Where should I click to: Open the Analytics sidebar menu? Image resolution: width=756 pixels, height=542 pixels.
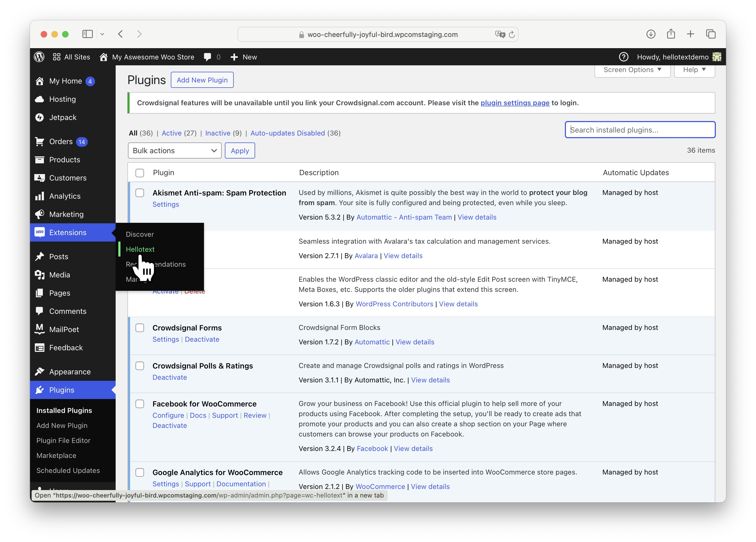tap(65, 196)
